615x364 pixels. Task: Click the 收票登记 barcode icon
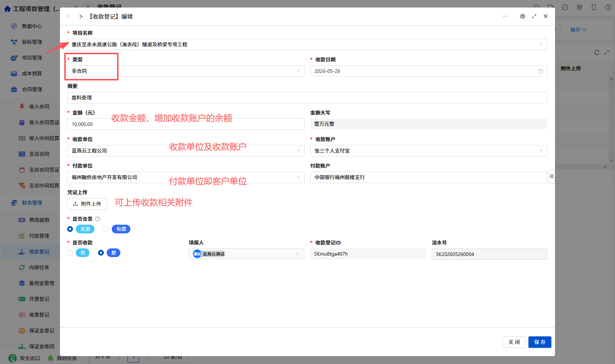(x=22, y=315)
